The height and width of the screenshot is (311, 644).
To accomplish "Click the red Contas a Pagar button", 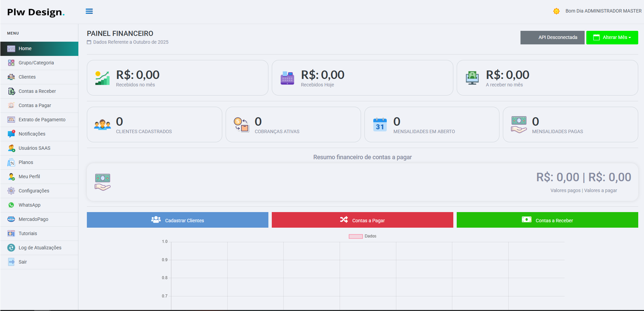I will coord(362,220).
